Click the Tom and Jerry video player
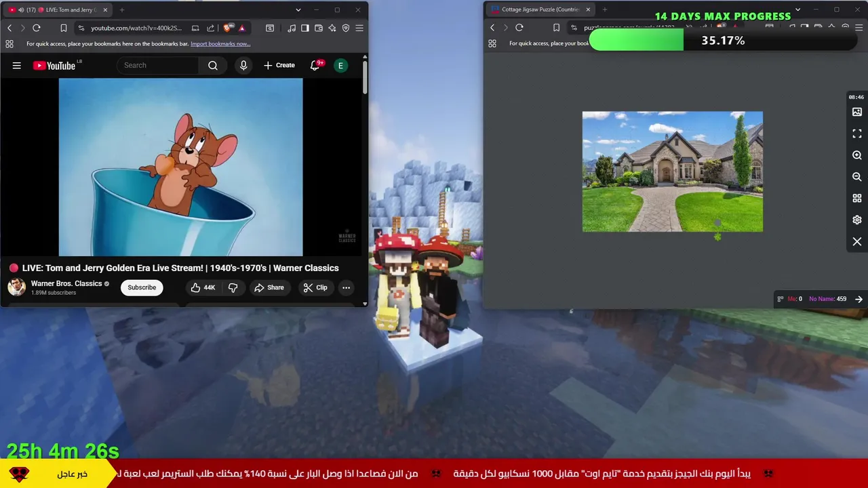This screenshot has height=488, width=868. tap(181, 167)
